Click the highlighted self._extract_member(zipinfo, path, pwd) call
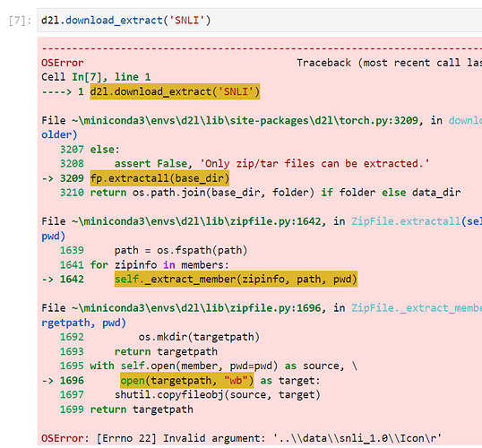482x448 pixels. click(x=236, y=280)
